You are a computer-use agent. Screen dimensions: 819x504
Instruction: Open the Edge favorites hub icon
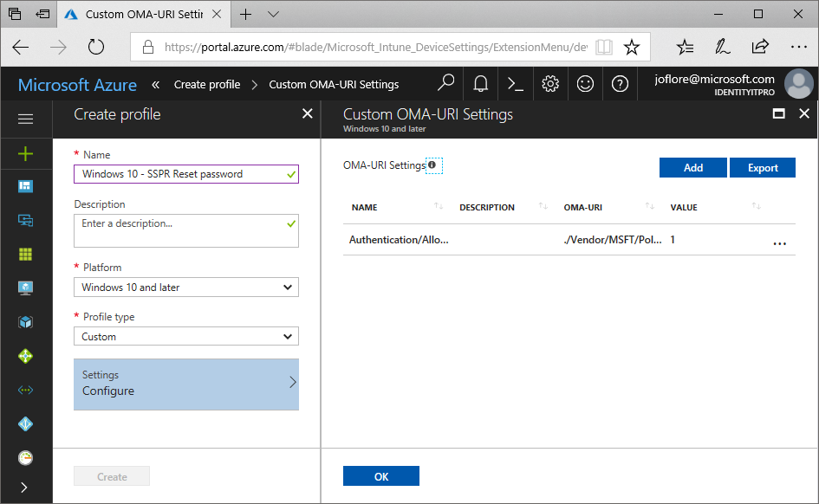tap(685, 47)
